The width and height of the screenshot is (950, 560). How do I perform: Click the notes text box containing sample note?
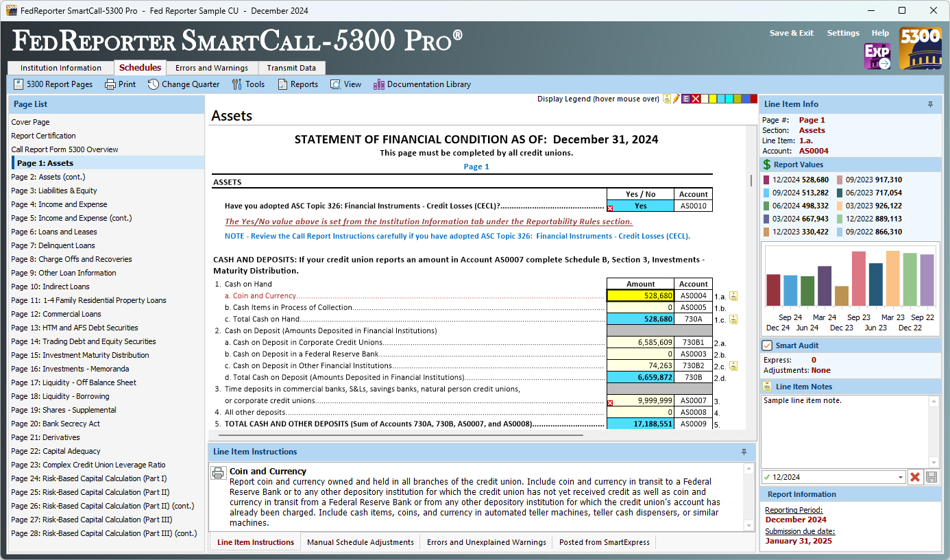(x=845, y=430)
